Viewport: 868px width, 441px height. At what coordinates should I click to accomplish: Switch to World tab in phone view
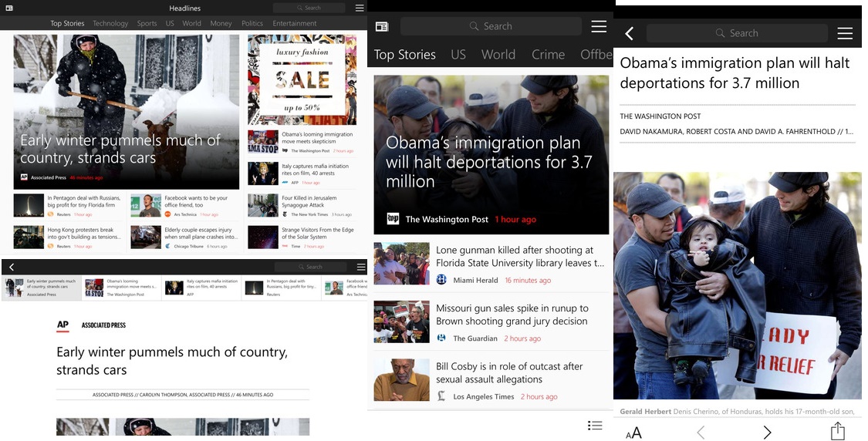point(498,54)
